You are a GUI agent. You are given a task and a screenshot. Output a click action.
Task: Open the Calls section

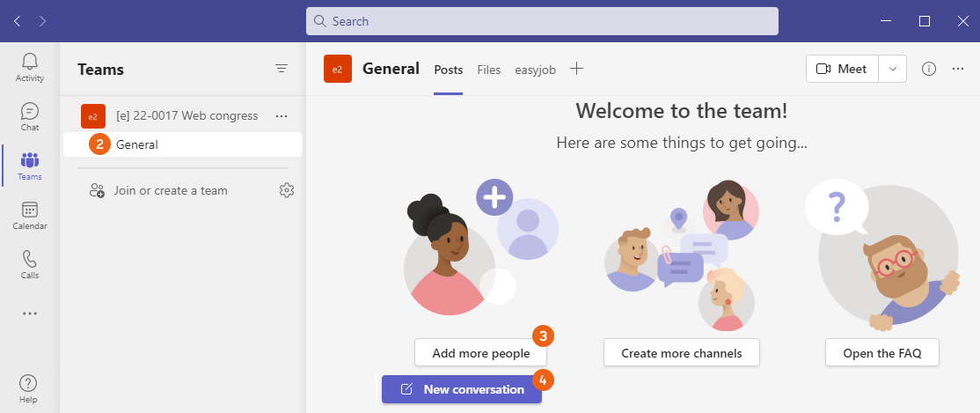point(30,264)
